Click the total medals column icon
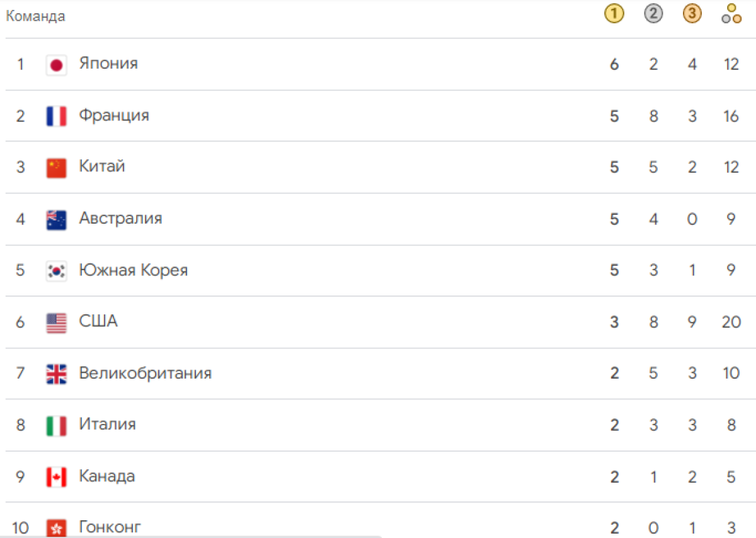Screen dimensions: 756x538 coord(731,14)
